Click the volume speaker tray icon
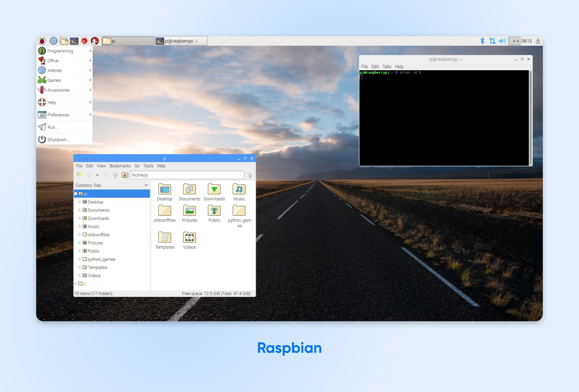 click(502, 41)
